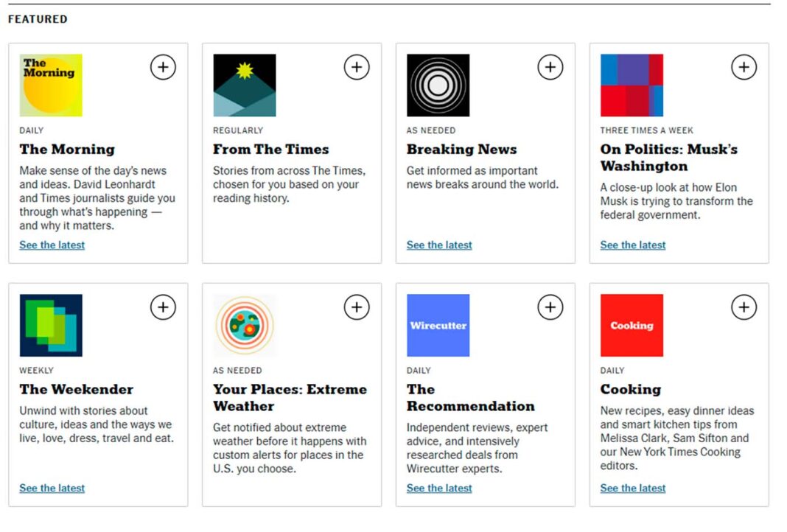Image resolution: width=787 pixels, height=532 pixels.
Task: Click The Morning yellow sun thumbnail
Action: click(51, 85)
